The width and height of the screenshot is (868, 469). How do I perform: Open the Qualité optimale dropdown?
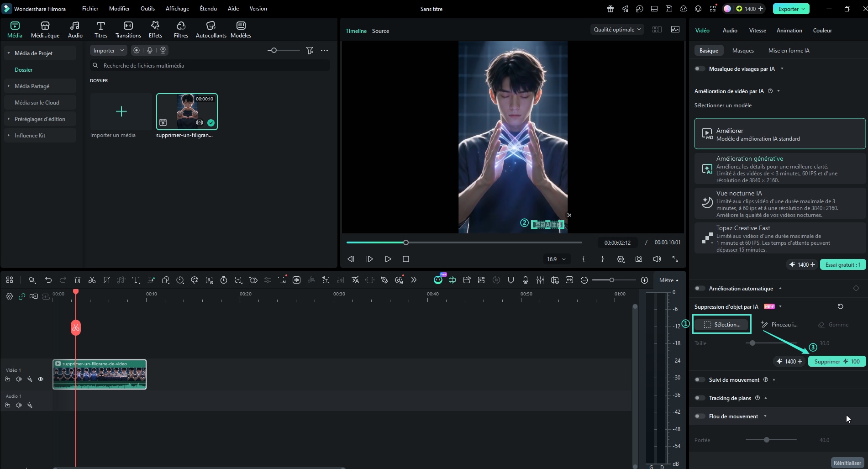[617, 30]
